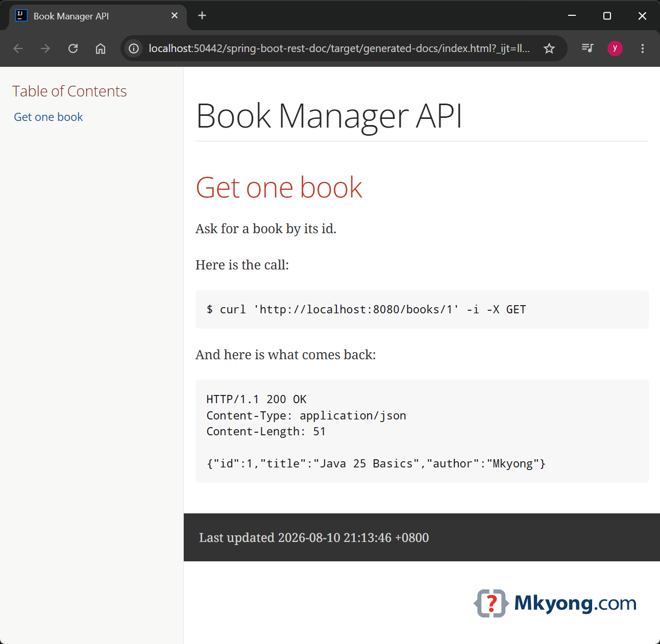Minimize the browser window
This screenshot has width=660, height=644.
pyautogui.click(x=572, y=15)
